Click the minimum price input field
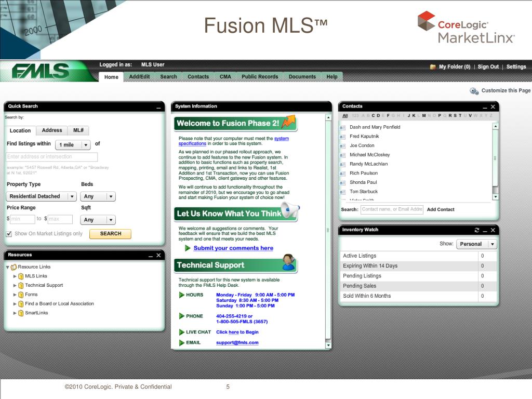Screen dimensions: 532x399 22,219
